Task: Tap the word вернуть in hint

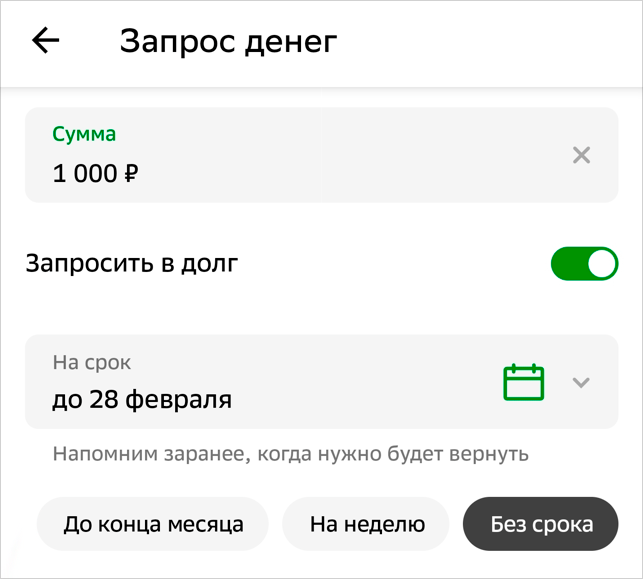Action: tap(492, 455)
